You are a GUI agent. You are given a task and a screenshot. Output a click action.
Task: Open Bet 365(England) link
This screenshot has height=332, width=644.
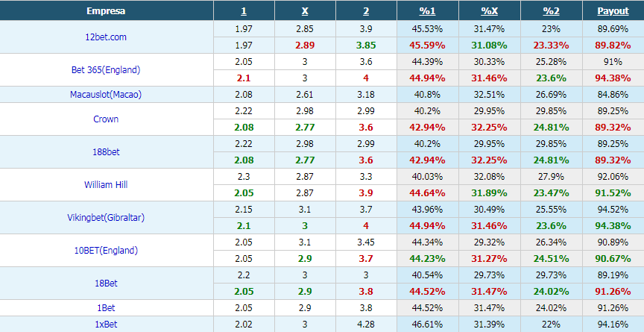click(106, 70)
